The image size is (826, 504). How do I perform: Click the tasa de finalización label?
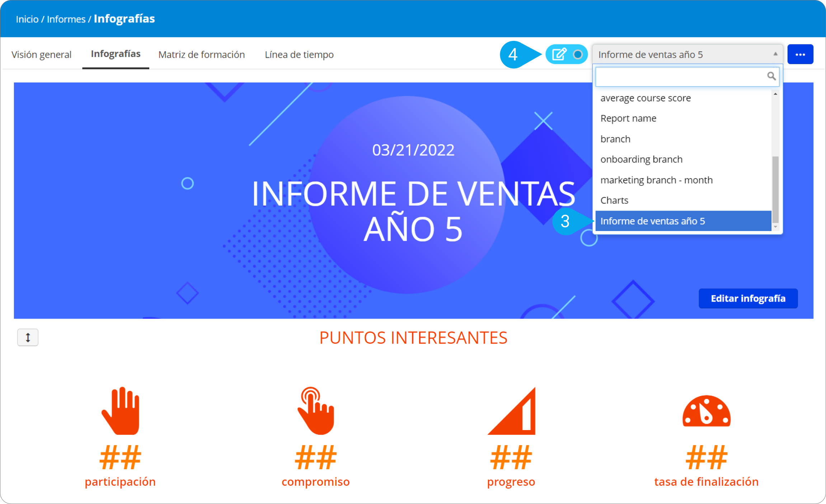click(707, 482)
